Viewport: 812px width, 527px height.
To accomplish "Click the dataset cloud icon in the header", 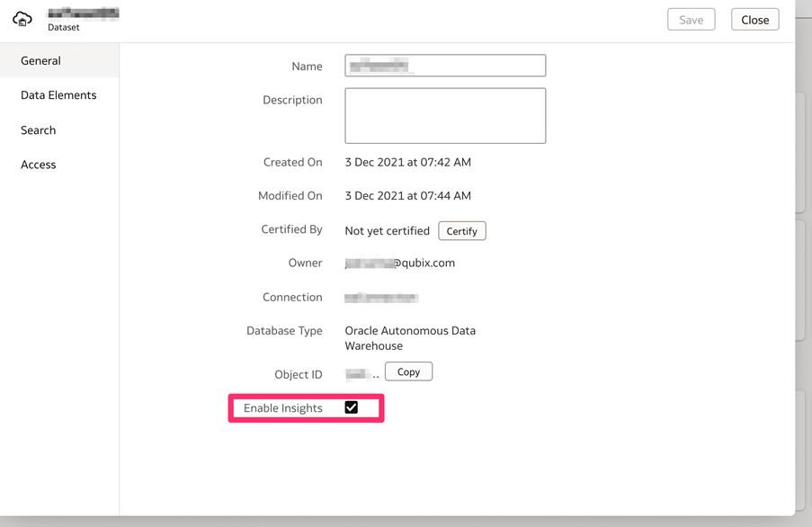I will pos(22,19).
